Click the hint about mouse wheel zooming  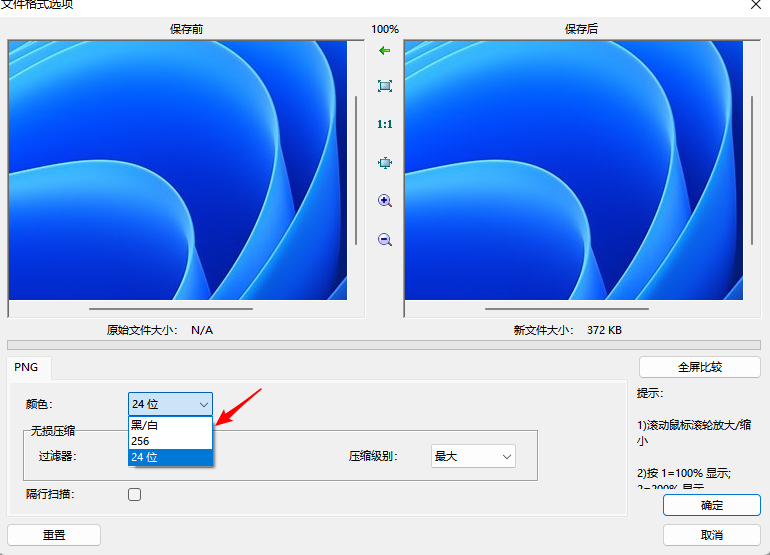pos(694,433)
